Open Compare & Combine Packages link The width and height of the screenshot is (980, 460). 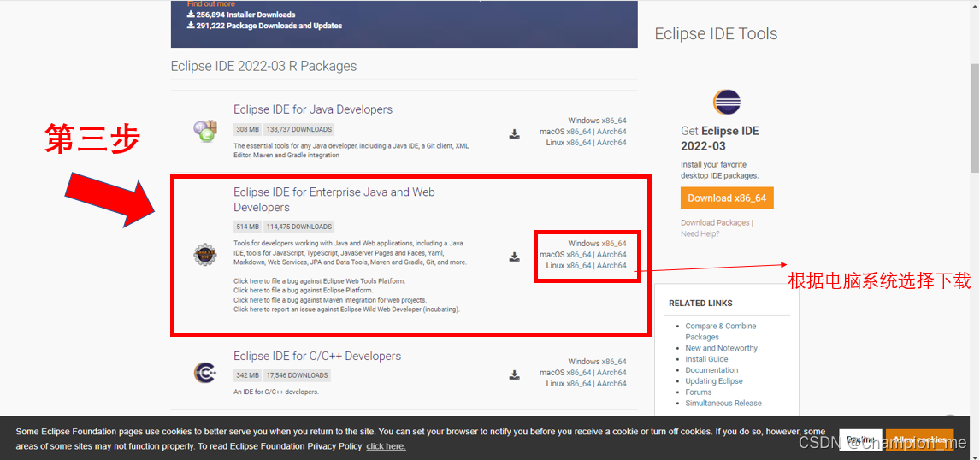(x=721, y=331)
